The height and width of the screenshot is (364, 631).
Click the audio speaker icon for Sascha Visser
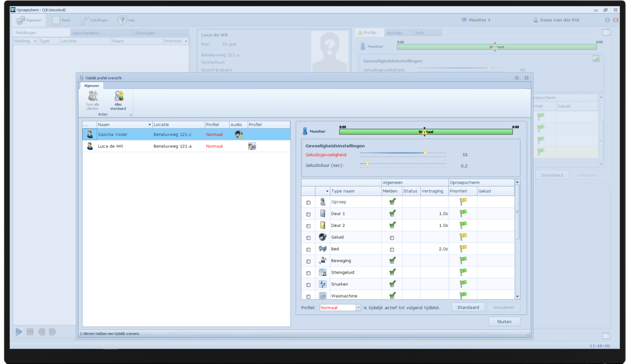pyautogui.click(x=239, y=134)
